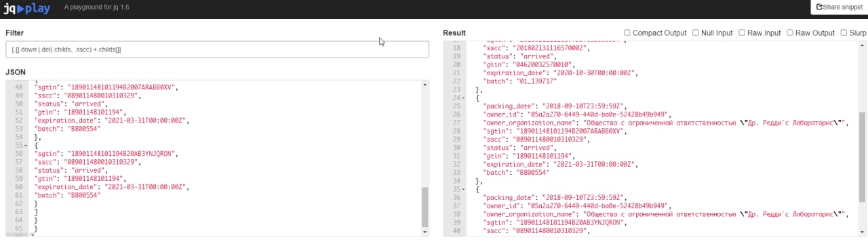The width and height of the screenshot is (868, 246).
Task: Collapse the Result fold arrow at line 24
Action: pos(462,98)
